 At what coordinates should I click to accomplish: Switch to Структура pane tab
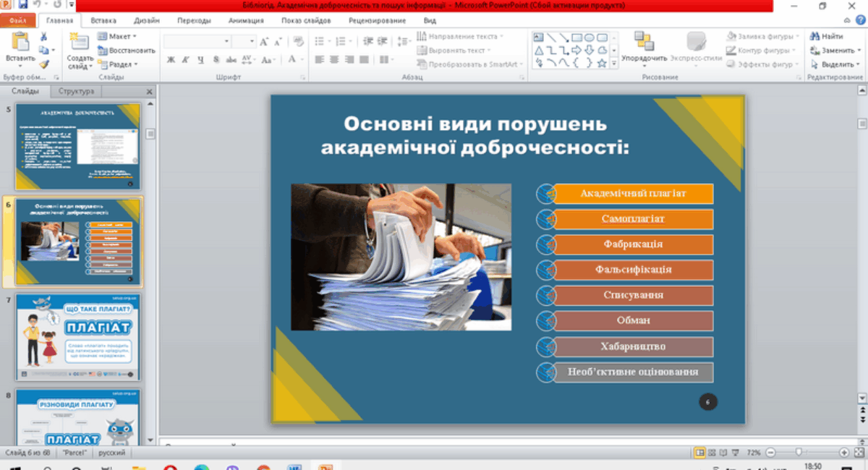pos(76,92)
